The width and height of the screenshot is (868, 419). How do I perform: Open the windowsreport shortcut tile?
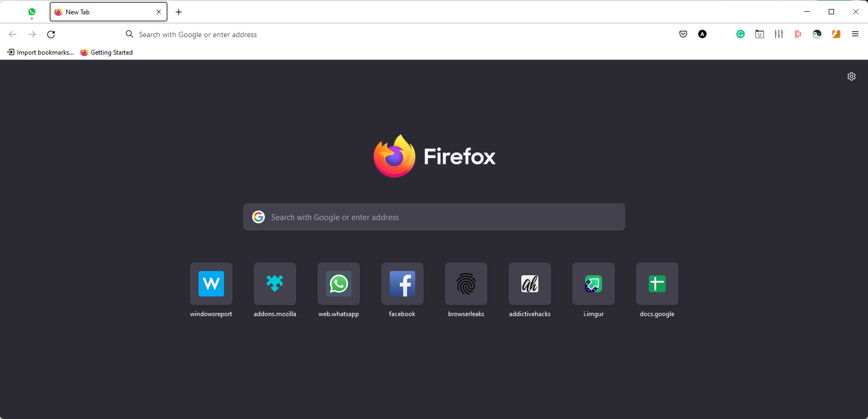[x=211, y=284]
